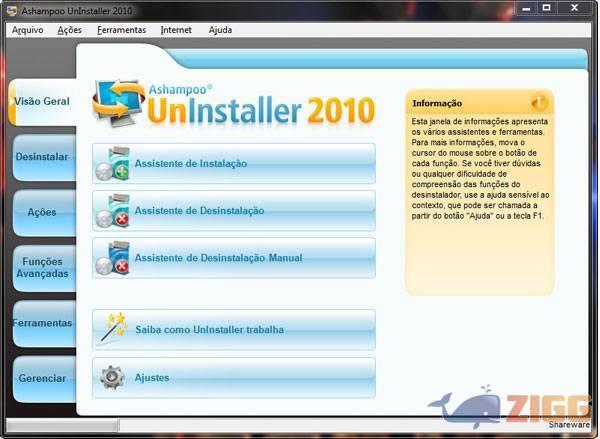Maximize the Ashampoo UnInstaller window
Viewport: 600px width, 439px height.
[546, 8]
